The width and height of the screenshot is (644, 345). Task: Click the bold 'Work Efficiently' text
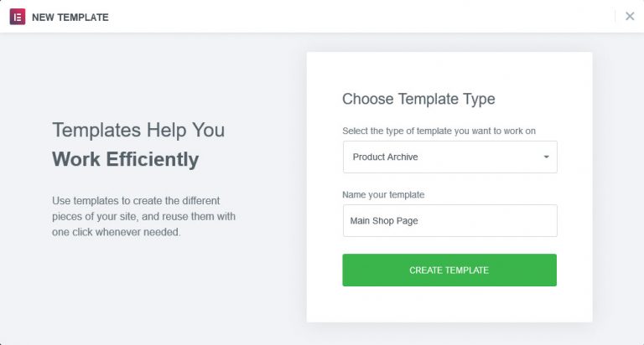[x=125, y=159]
